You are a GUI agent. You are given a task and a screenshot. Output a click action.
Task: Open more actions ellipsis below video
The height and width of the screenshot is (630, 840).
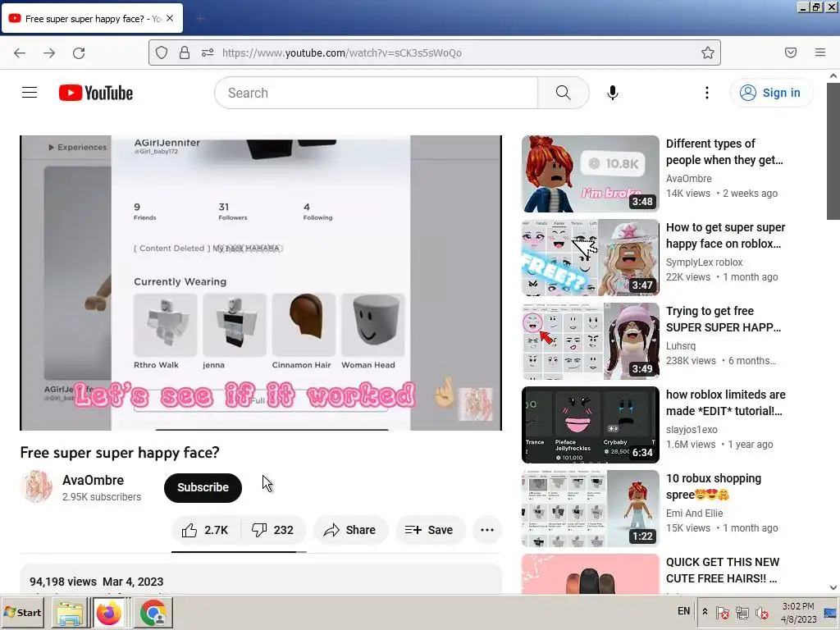[487, 530]
